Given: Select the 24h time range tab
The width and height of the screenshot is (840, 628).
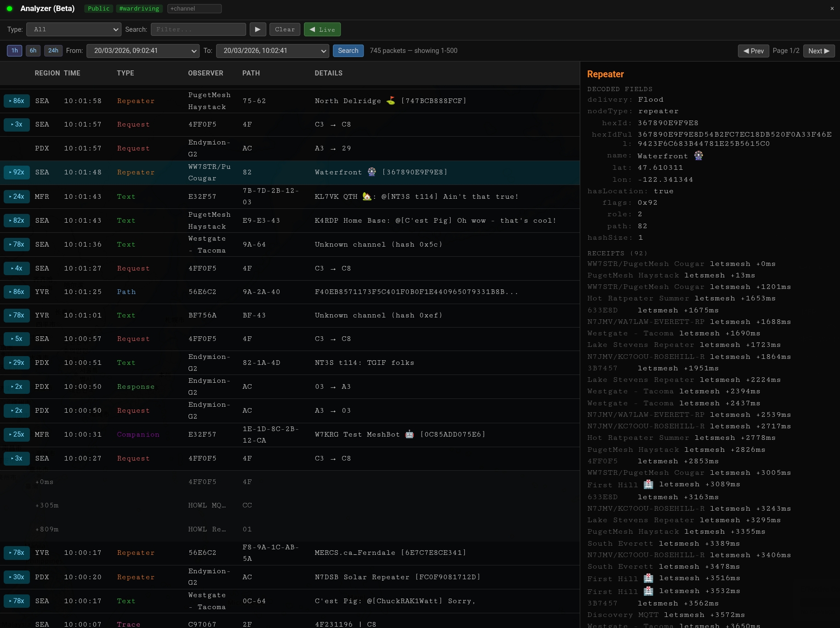Looking at the screenshot, I should click(53, 51).
